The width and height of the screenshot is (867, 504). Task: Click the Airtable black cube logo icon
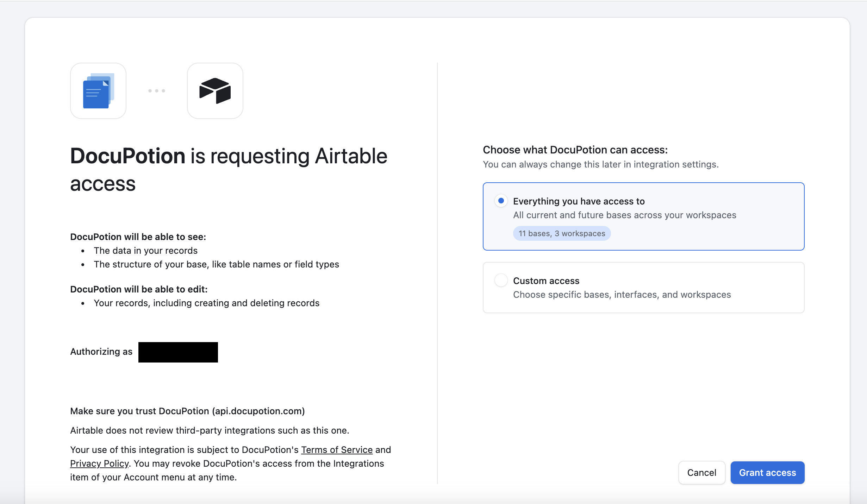(215, 91)
